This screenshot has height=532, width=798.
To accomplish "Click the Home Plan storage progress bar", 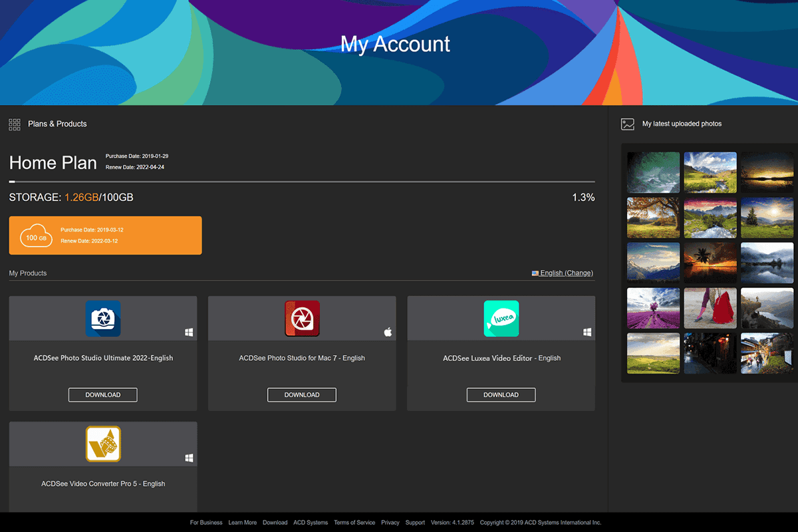I will pyautogui.click(x=302, y=181).
